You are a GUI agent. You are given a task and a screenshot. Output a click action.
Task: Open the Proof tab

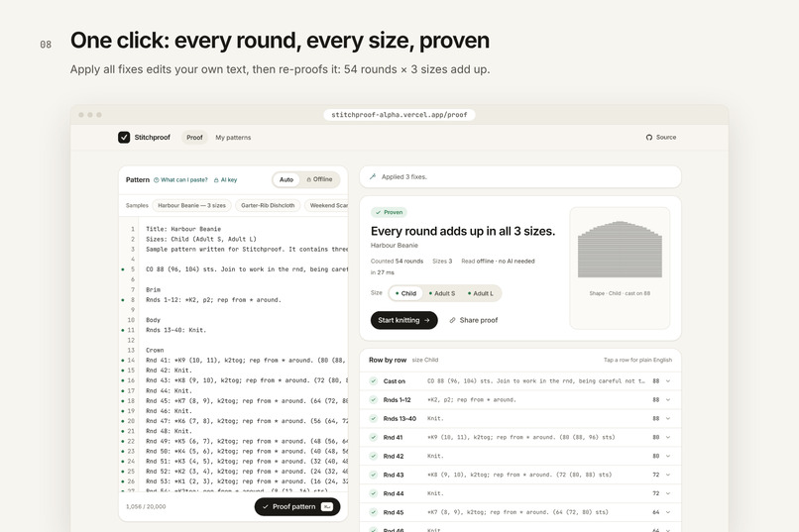point(194,138)
